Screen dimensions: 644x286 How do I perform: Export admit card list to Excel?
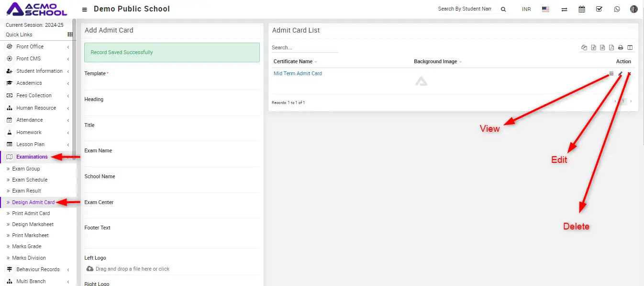593,47
